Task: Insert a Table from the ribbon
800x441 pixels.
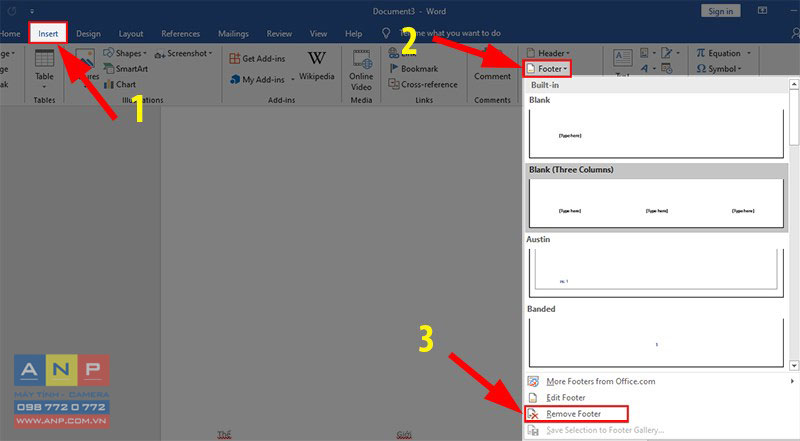Action: point(44,69)
